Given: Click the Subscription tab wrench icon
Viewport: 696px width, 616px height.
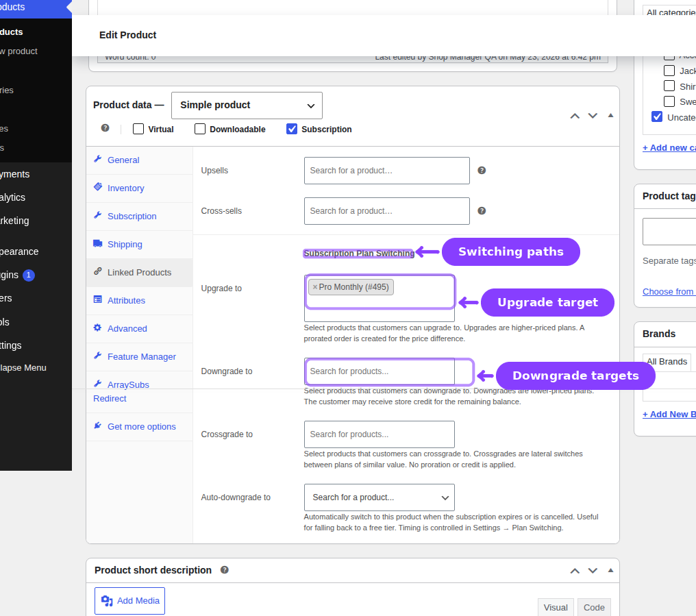Looking at the screenshot, I should 98,215.
